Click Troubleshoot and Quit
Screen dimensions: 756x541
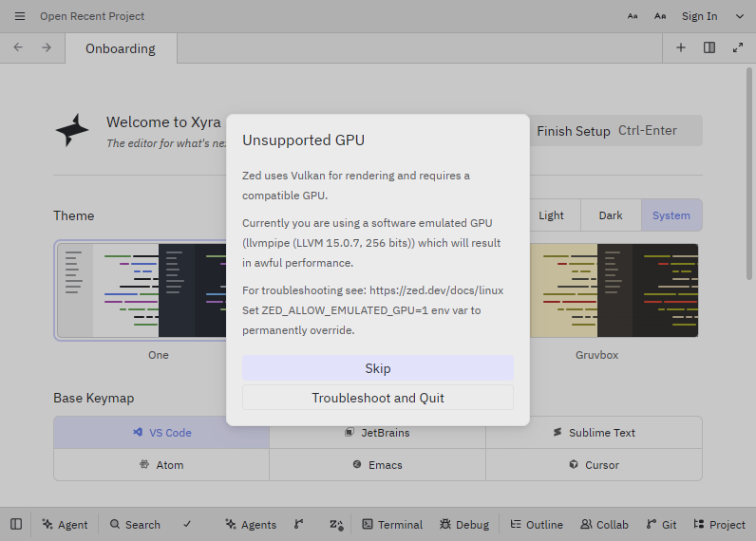click(377, 398)
